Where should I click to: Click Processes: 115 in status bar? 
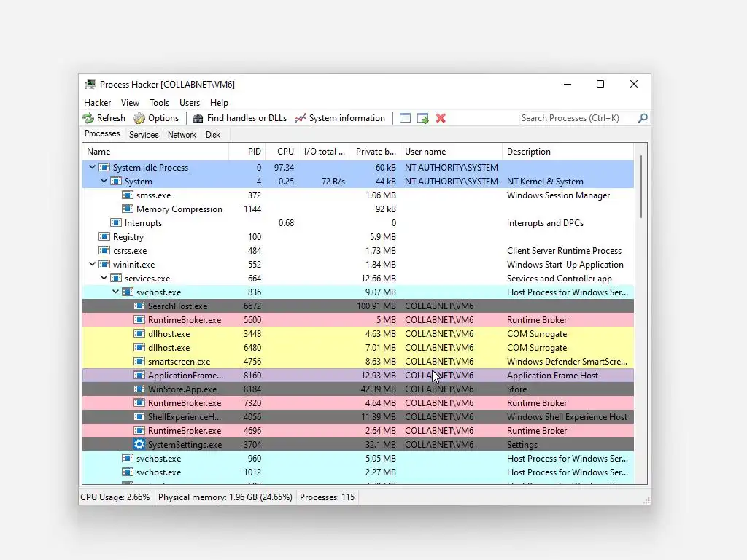pyautogui.click(x=328, y=497)
